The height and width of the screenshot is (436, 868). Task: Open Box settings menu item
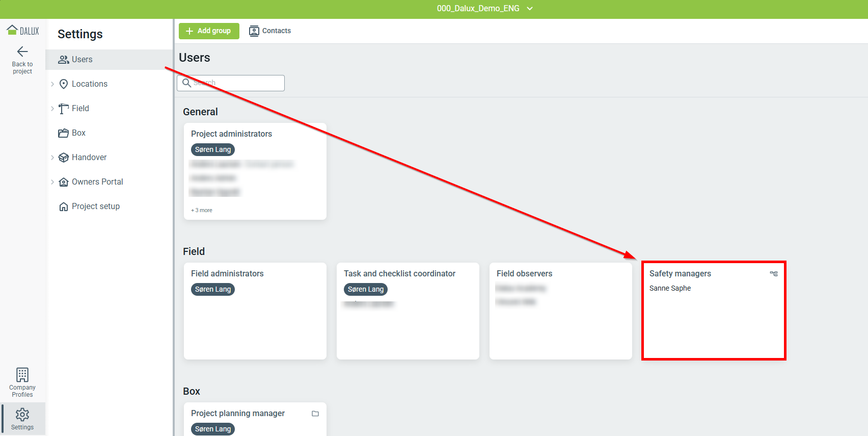pyautogui.click(x=78, y=133)
